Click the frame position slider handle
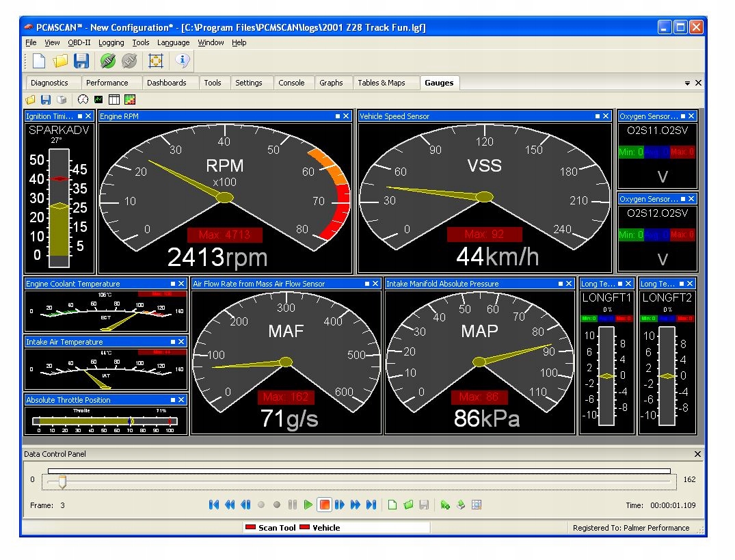Viewport: 735px width, 560px height. [62, 483]
